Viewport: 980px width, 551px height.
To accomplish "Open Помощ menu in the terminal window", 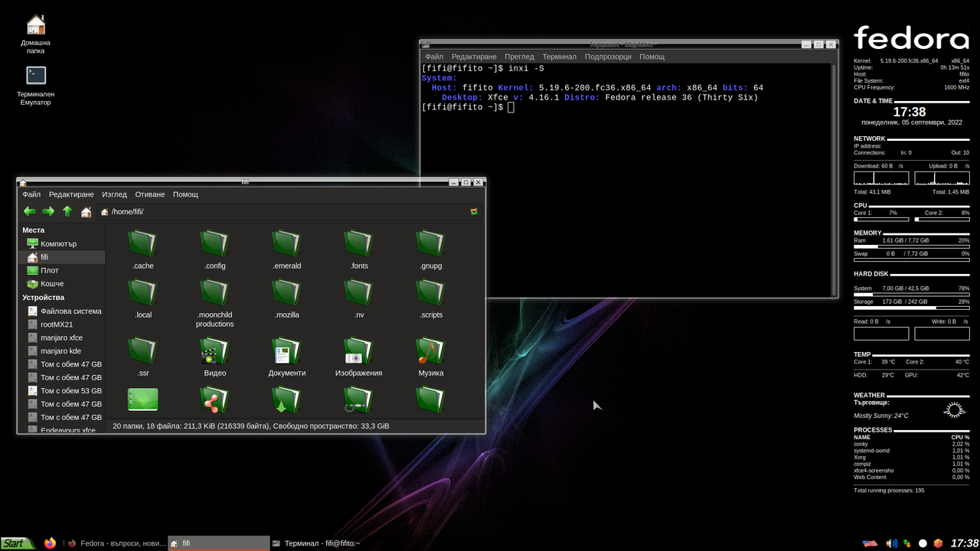I will 652,57.
